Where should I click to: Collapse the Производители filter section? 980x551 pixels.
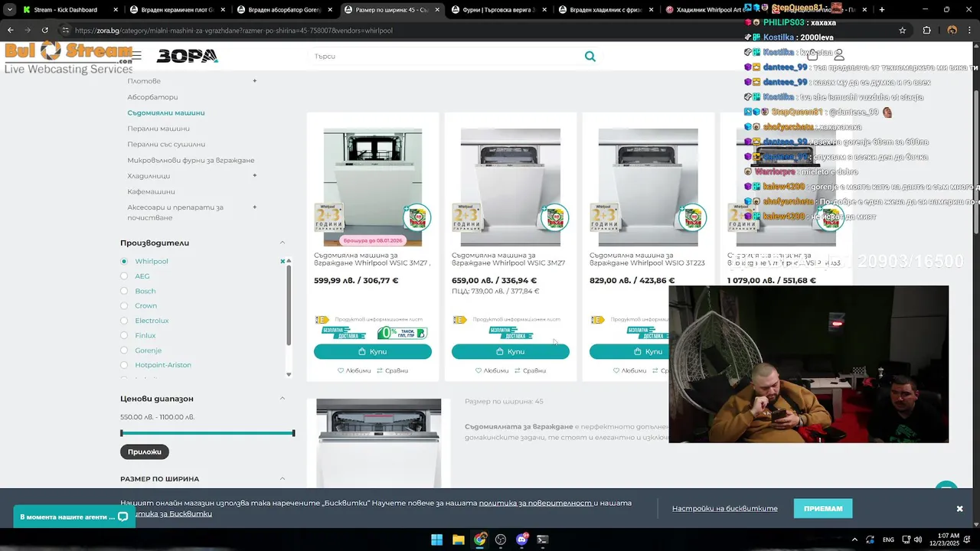[282, 243]
